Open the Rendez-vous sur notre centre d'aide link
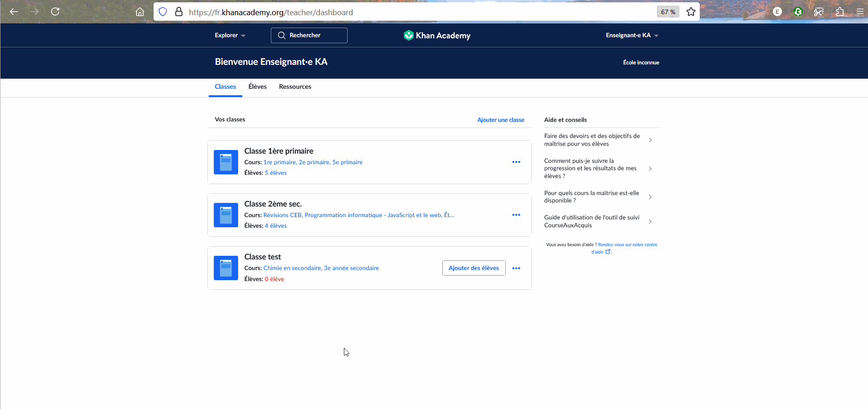 coord(628,245)
